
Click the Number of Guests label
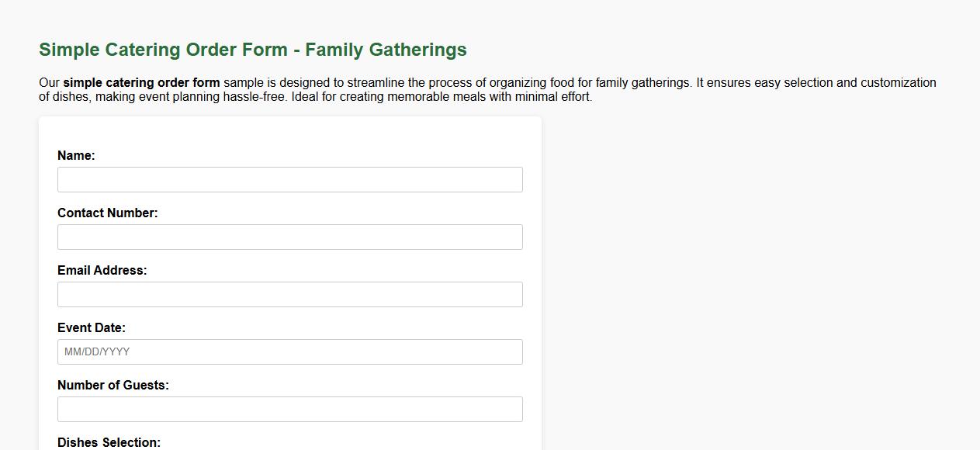click(113, 385)
